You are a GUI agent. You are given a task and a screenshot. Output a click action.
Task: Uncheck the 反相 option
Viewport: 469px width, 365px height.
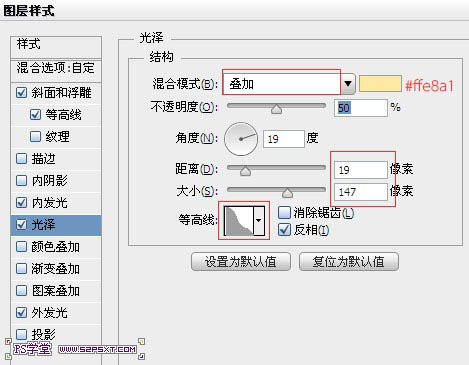pyautogui.click(x=284, y=230)
